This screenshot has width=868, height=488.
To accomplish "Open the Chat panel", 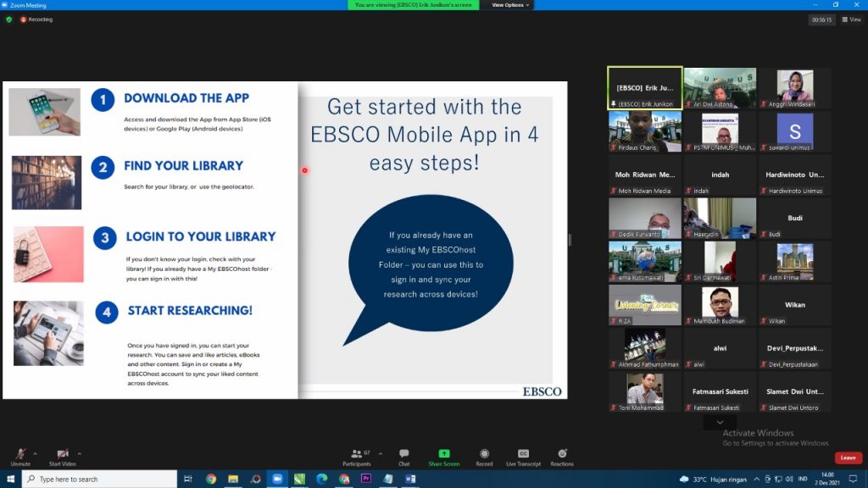I will (x=404, y=457).
